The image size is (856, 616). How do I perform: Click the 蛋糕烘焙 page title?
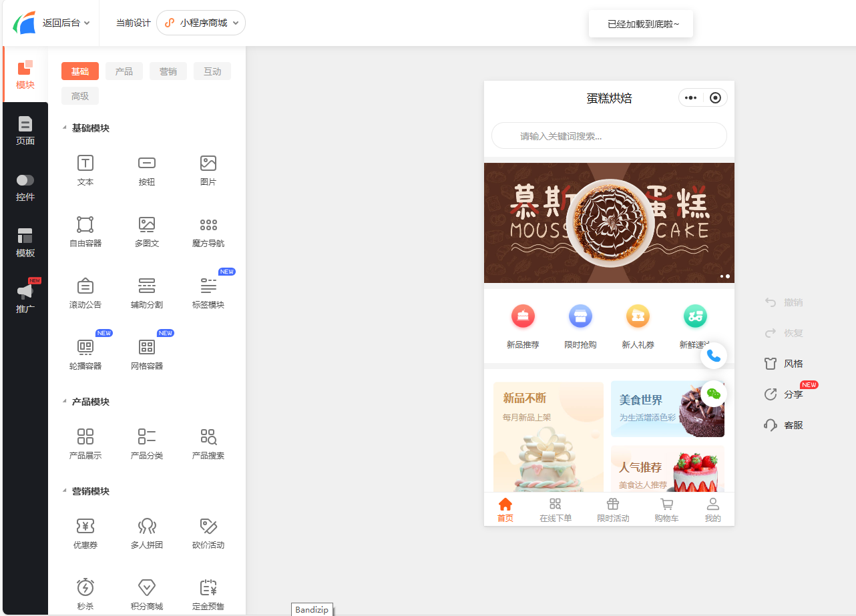pyautogui.click(x=609, y=98)
